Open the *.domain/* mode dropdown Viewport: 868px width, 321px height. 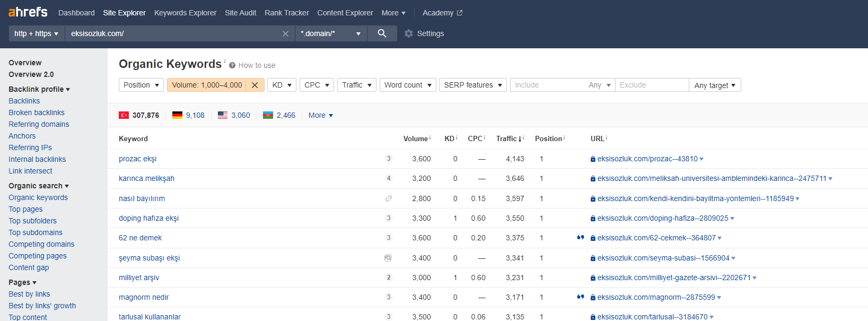click(331, 33)
